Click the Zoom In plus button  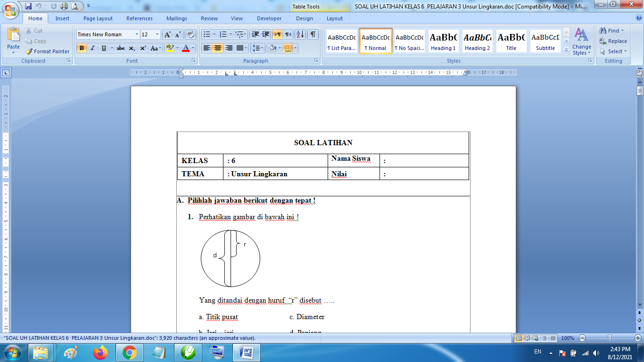click(x=638, y=338)
